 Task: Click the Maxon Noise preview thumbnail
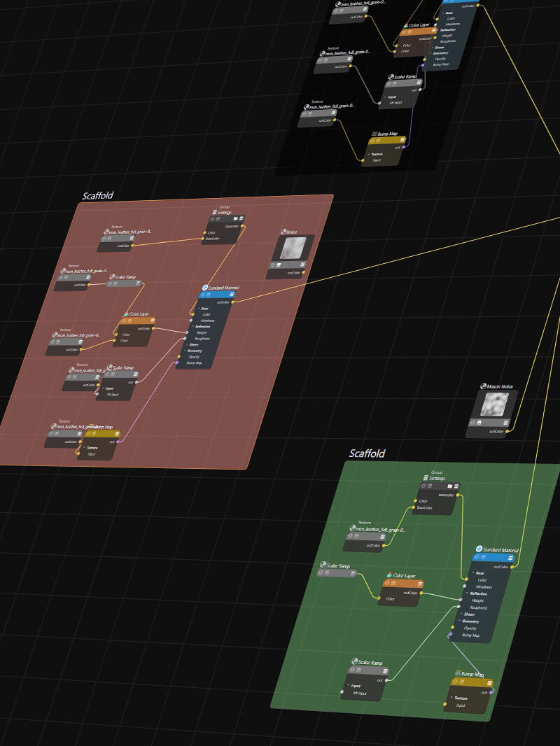click(495, 404)
